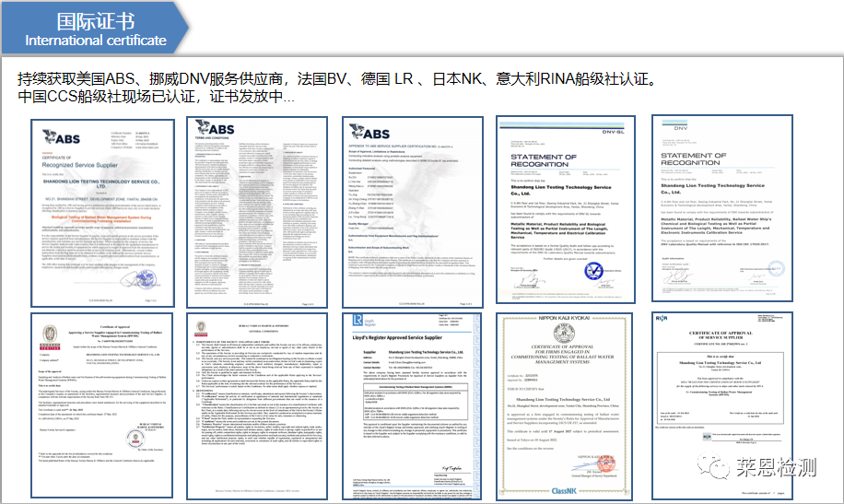The width and height of the screenshot is (844, 504).
Task: Open the DNV Statement of Recognition thumbnail
Action: [721, 208]
